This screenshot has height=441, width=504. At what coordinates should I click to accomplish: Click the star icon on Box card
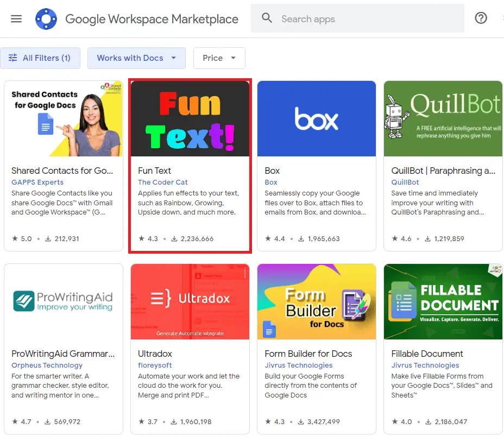[x=268, y=238]
